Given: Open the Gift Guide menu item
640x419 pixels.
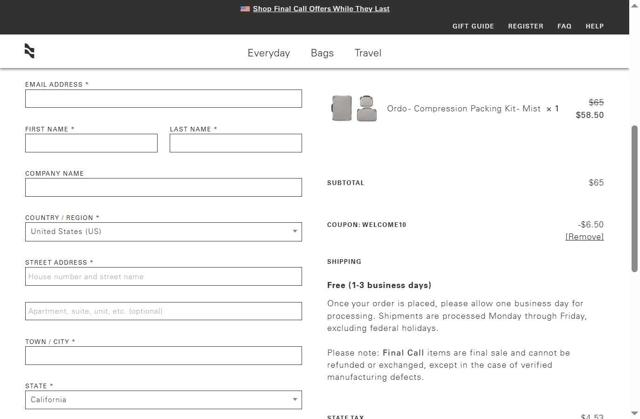Looking at the screenshot, I should [473, 26].
